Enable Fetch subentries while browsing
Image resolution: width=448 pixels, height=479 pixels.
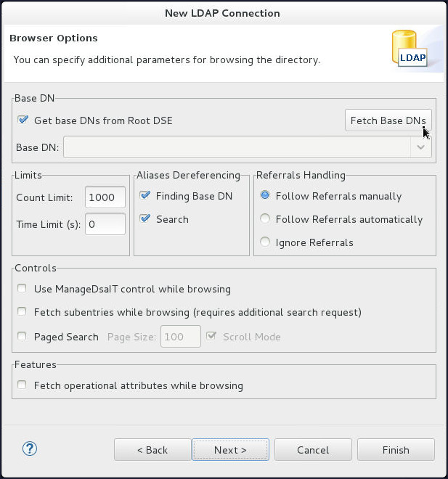click(x=23, y=313)
